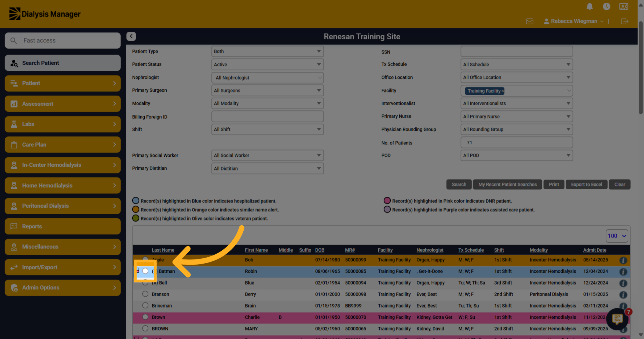Viewport: 644px width, 339px height.
Task: Open the Patient Status dropdown
Action: click(x=268, y=64)
